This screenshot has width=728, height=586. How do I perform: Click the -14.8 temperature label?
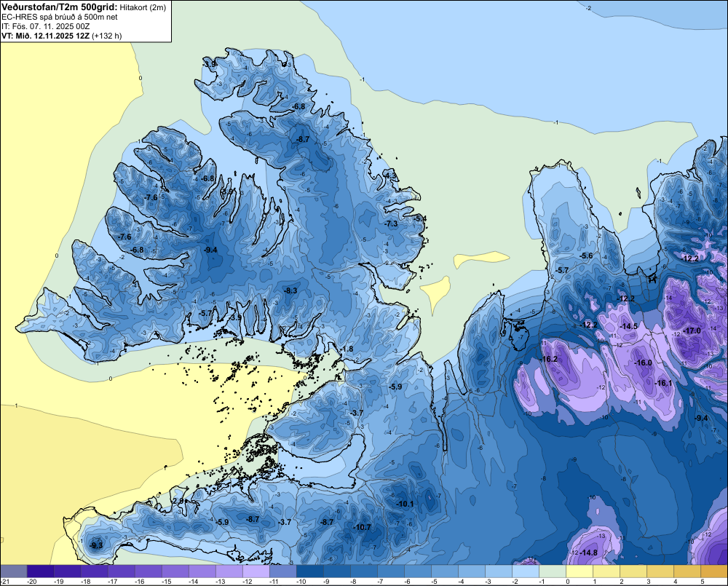tap(589, 553)
